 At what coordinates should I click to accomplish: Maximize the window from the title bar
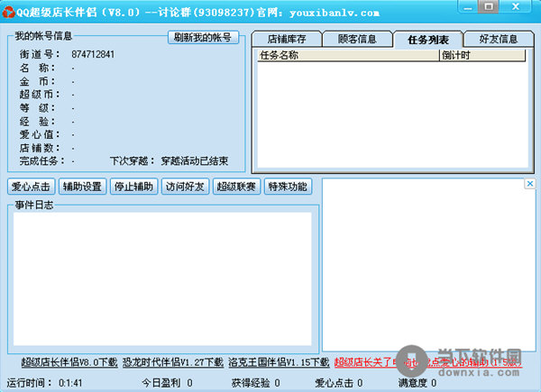(488, 7)
